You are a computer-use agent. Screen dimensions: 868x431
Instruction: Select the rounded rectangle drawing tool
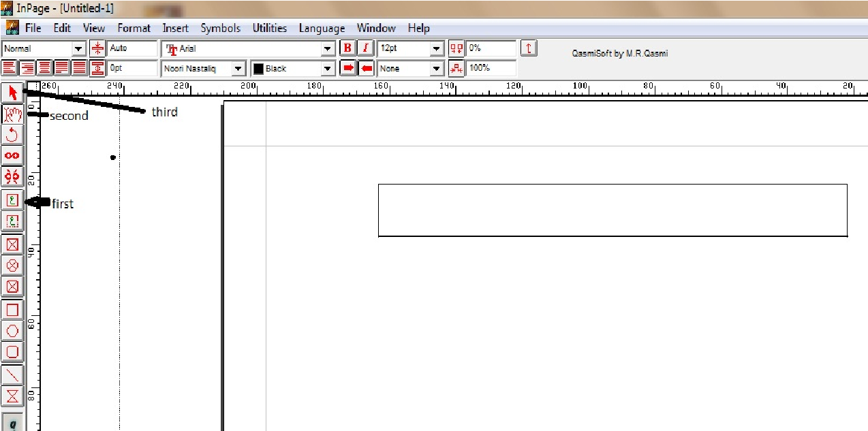point(12,352)
